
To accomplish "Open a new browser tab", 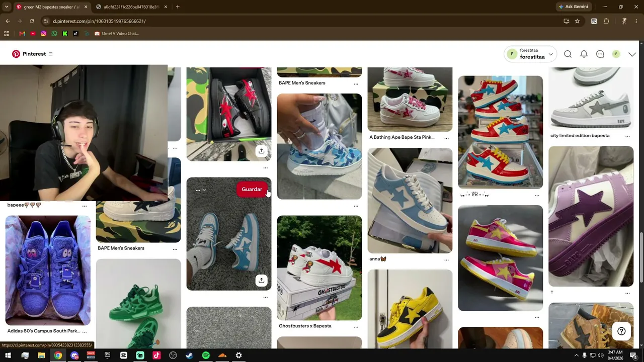I will coord(178,7).
